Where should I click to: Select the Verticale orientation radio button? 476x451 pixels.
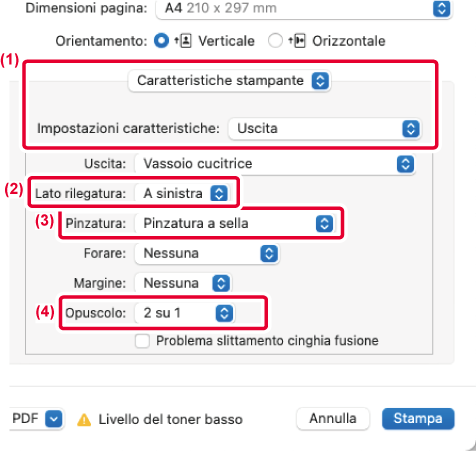click(x=161, y=41)
